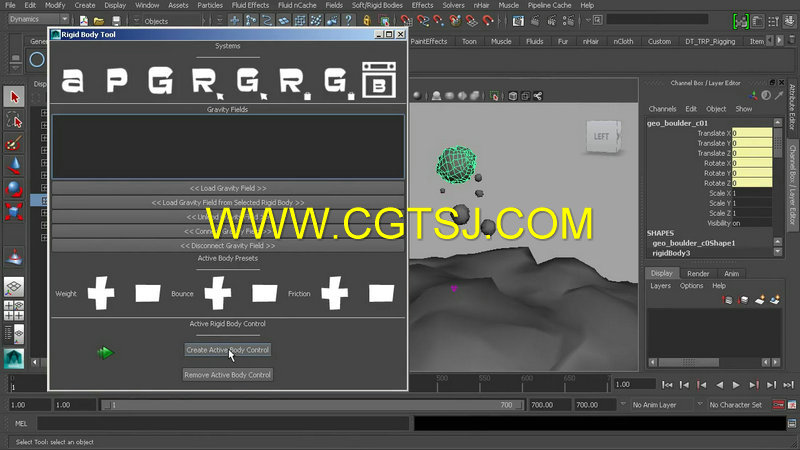The image size is (800, 450).
Task: Click the current time field showing 1.00
Action: [x=634, y=384]
